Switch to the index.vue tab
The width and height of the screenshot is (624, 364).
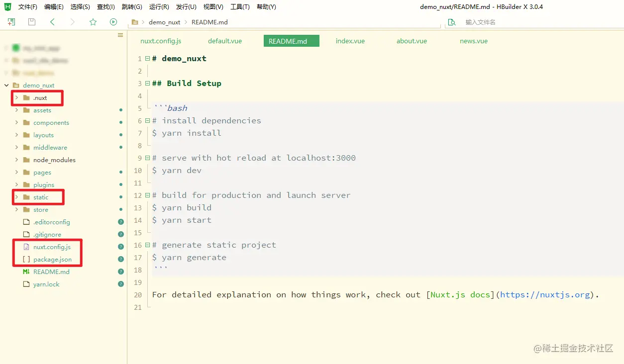[x=350, y=41]
